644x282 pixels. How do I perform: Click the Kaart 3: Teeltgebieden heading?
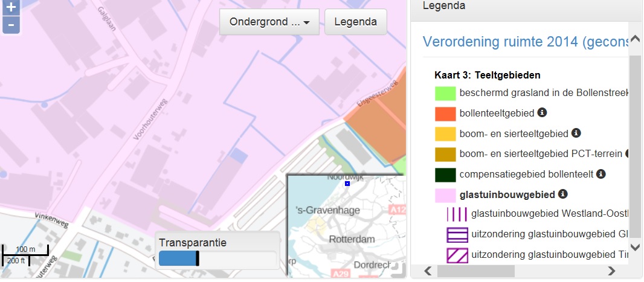(488, 75)
